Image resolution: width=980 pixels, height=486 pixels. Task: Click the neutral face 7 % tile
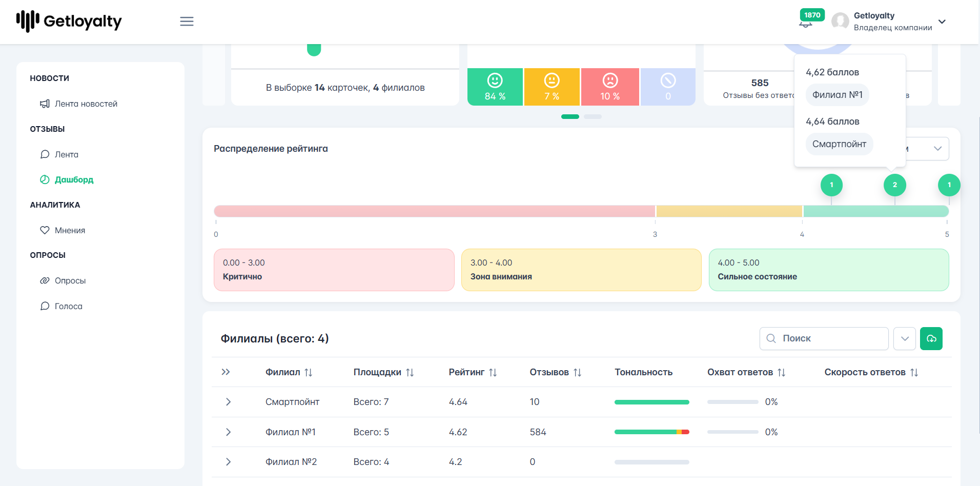click(x=552, y=87)
